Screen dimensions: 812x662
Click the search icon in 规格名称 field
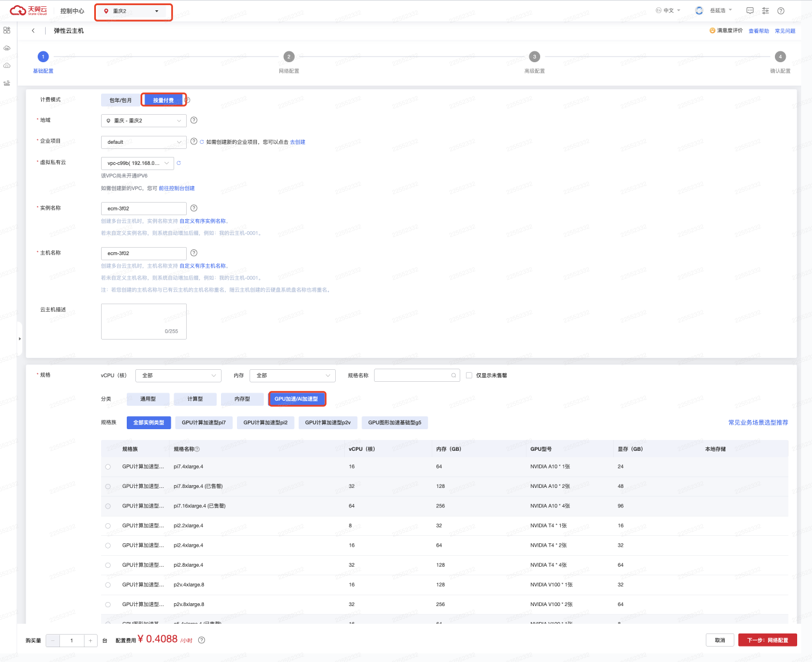[454, 376]
